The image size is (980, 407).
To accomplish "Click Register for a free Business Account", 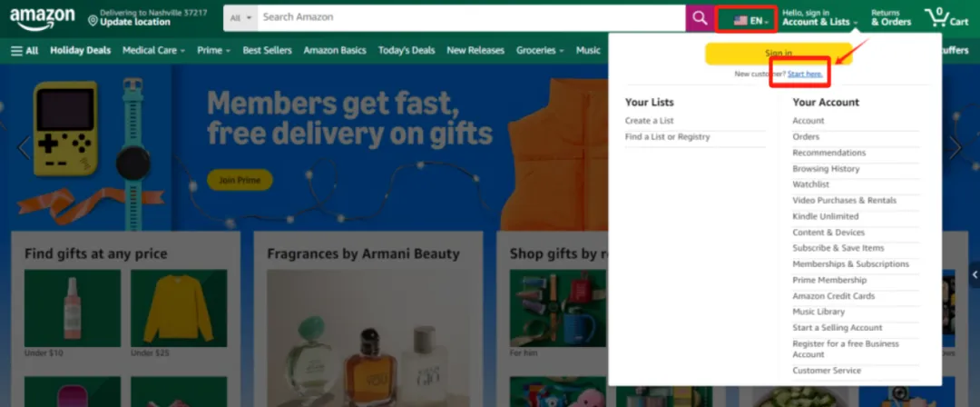I will 846,349.
